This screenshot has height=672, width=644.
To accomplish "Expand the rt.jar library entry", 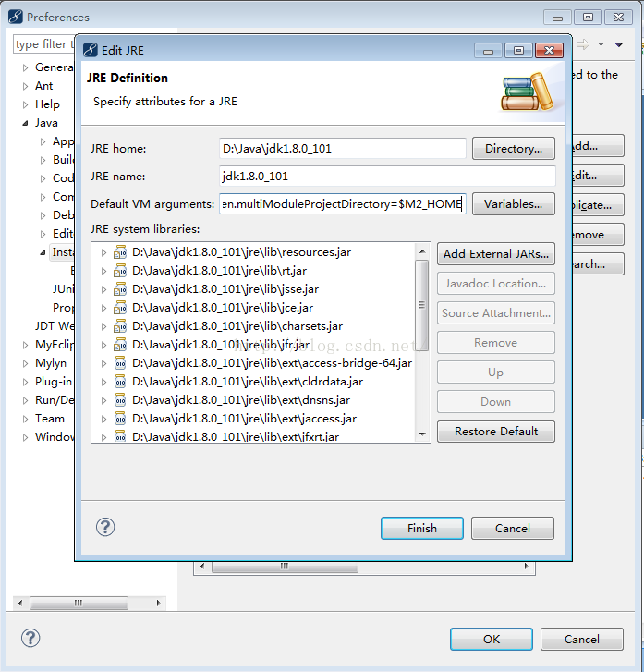I will pos(103,271).
